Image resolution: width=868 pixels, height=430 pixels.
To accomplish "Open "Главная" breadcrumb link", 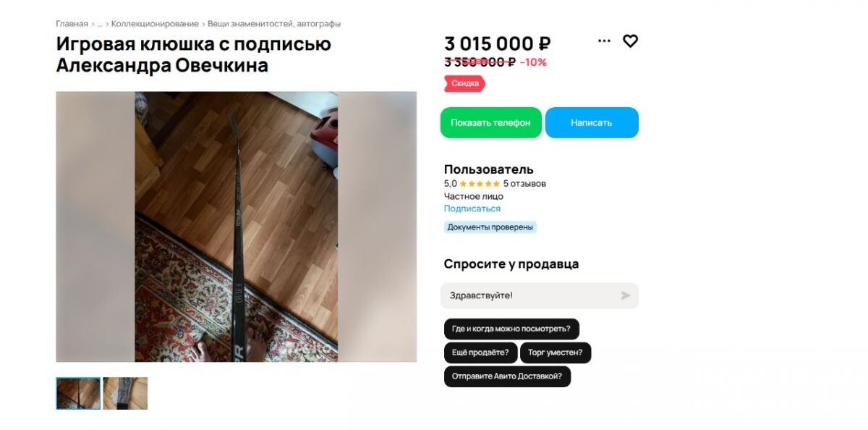I will (72, 24).
